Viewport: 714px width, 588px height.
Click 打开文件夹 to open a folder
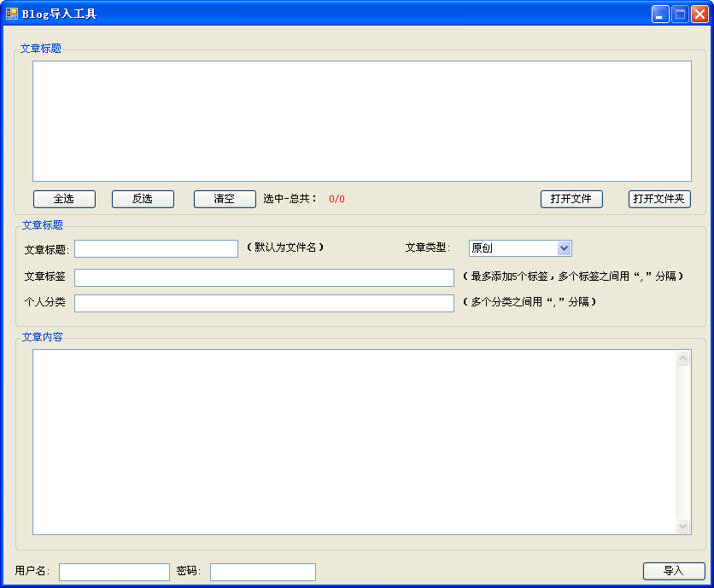click(x=658, y=199)
